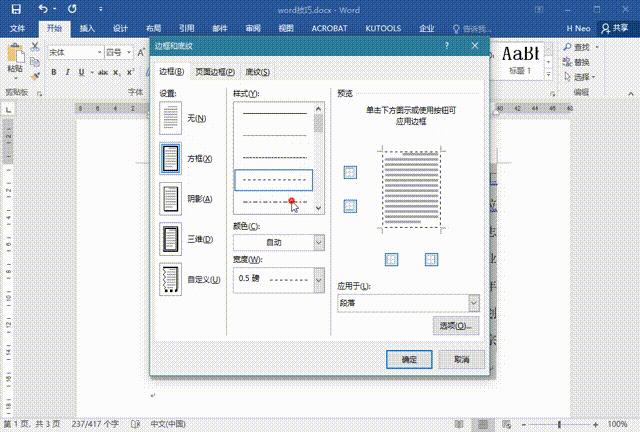Collapse the ribbon with the arrow

pyautogui.click(x=631, y=94)
